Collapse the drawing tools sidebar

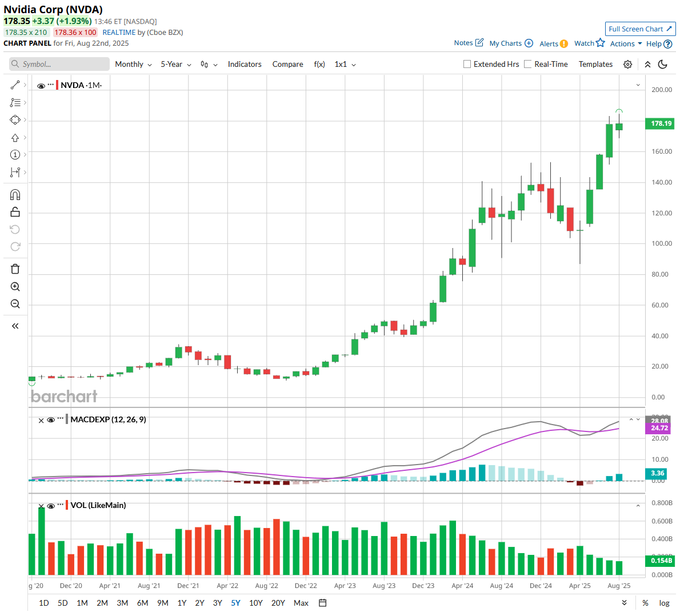(x=15, y=326)
